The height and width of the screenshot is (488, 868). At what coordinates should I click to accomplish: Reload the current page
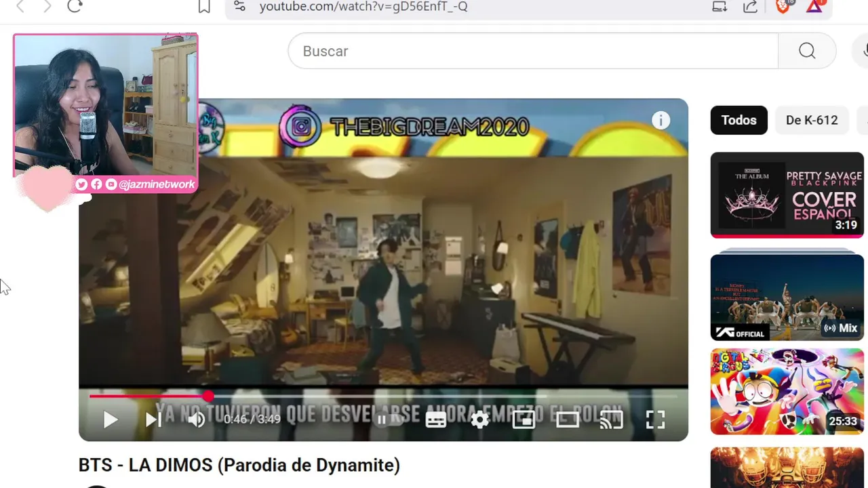pyautogui.click(x=75, y=6)
